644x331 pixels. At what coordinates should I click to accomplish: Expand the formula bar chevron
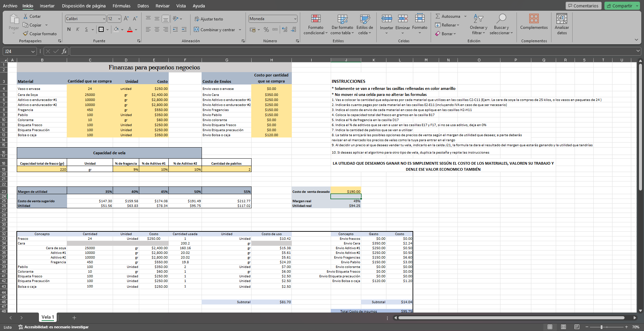click(638, 51)
